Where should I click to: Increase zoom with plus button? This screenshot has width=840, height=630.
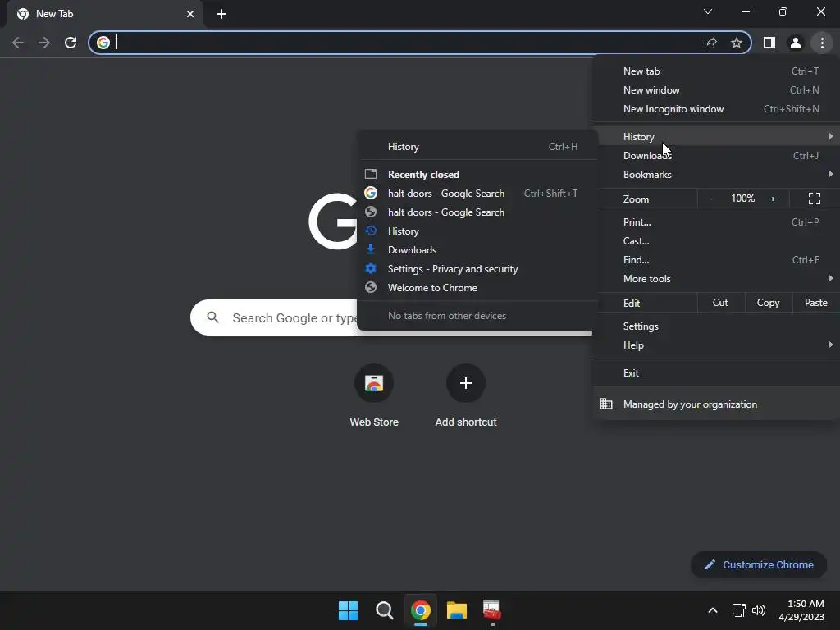click(x=773, y=199)
